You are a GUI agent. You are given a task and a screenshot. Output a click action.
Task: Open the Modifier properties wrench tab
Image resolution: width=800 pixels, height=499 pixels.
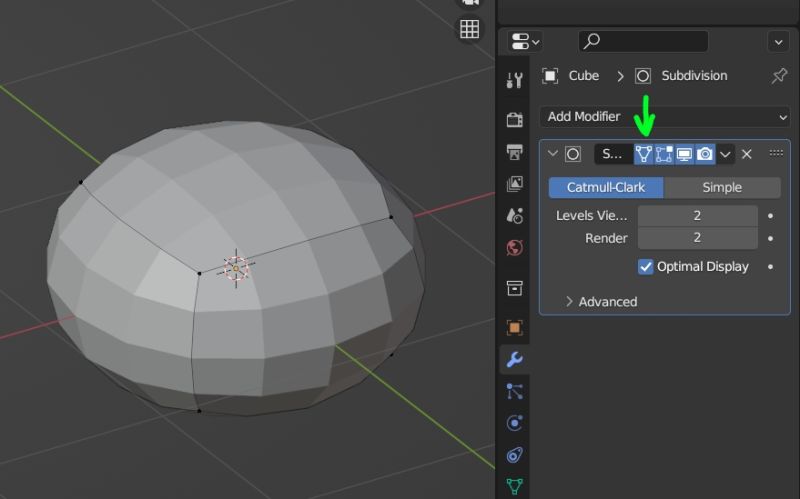pos(514,360)
